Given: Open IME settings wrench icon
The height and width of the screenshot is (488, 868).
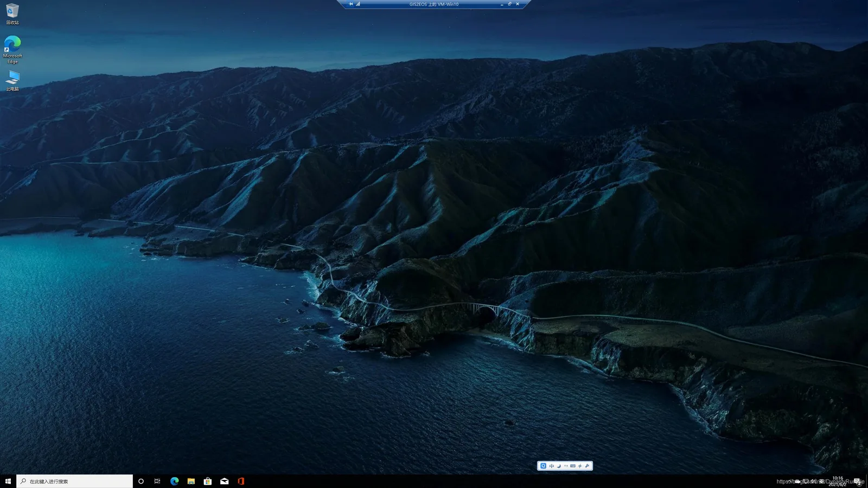Looking at the screenshot, I should coord(587,466).
